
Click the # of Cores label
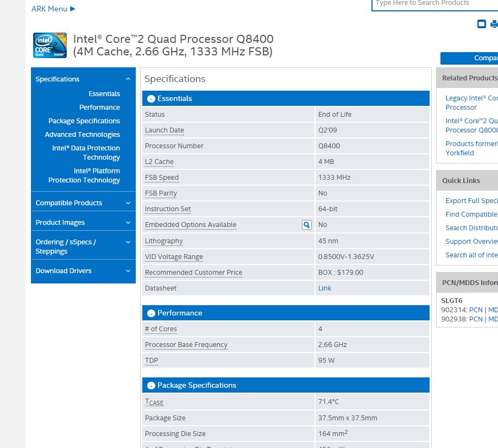click(x=161, y=329)
